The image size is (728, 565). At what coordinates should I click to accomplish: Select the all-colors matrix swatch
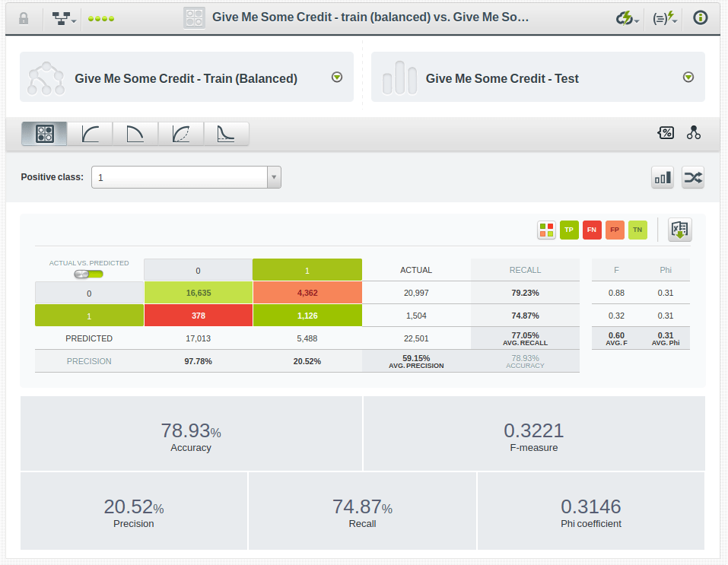tap(546, 230)
